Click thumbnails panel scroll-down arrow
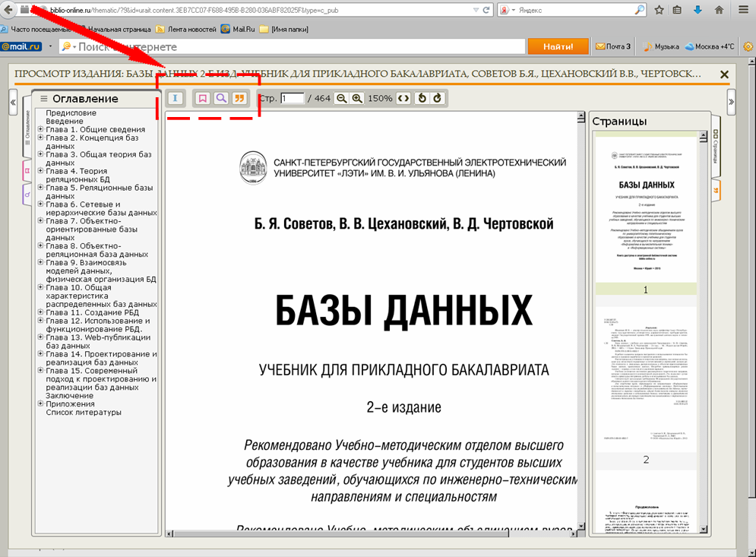 click(x=703, y=530)
